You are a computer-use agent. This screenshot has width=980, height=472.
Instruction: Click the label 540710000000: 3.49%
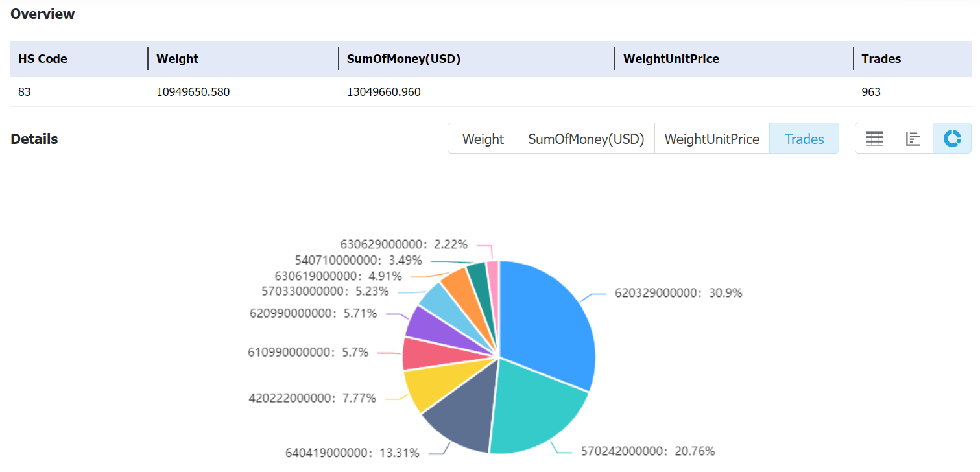coord(358,261)
